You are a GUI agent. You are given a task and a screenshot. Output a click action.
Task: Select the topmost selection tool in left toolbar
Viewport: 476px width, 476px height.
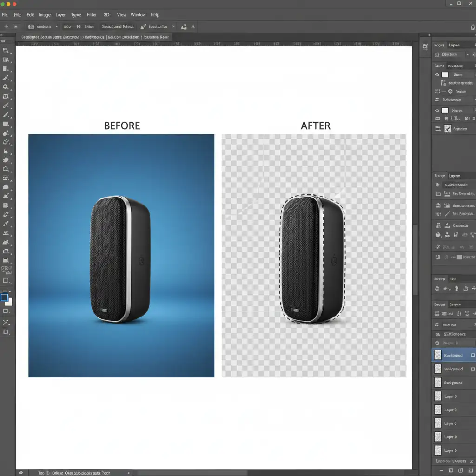pyautogui.click(x=6, y=50)
